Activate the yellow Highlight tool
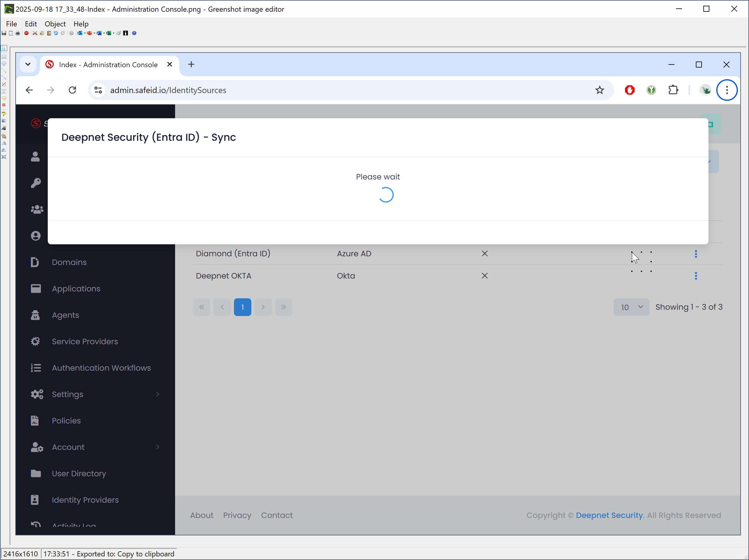Viewport: 749px width, 560px height. (x=4, y=113)
